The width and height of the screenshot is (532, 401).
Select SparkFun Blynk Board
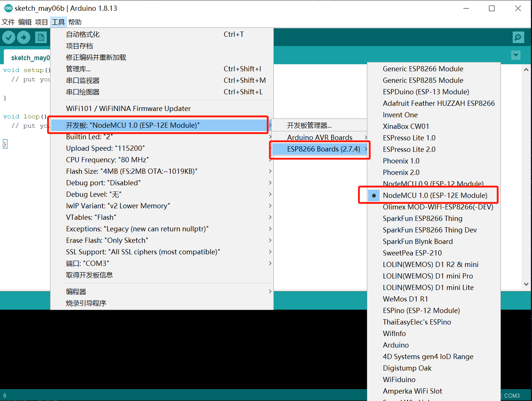[434, 242]
